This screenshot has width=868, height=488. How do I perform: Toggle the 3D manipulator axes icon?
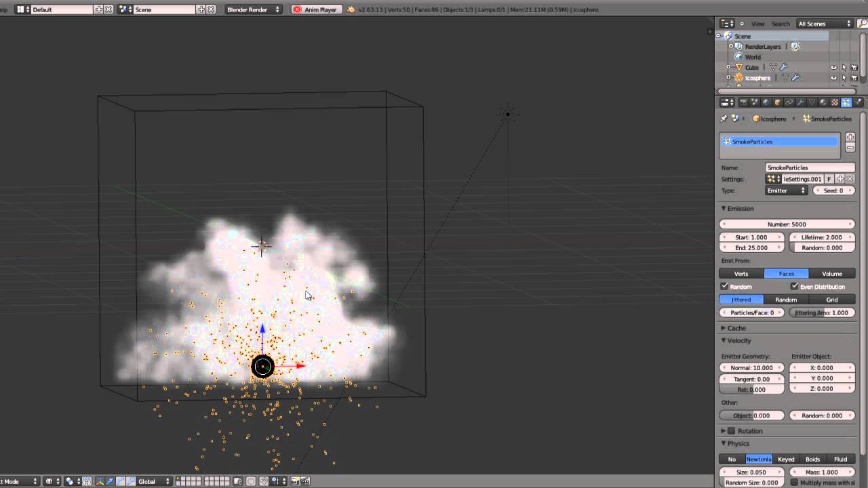[100, 481]
